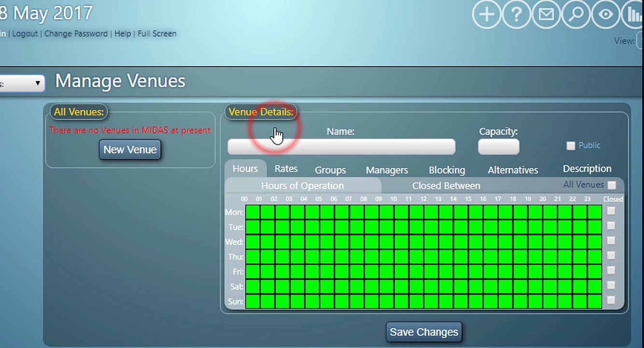Toggle Friday 09 hour green cell
This screenshot has width=644, height=348.
coord(387,272)
